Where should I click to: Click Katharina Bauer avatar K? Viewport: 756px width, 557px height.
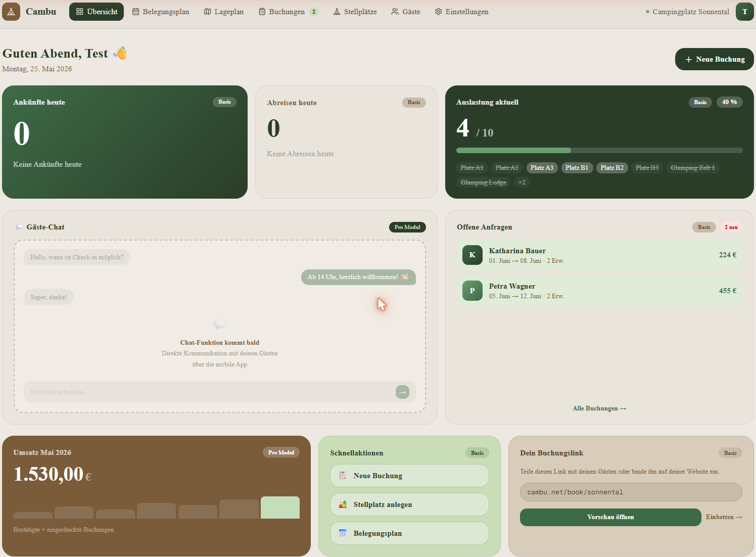pos(472,255)
